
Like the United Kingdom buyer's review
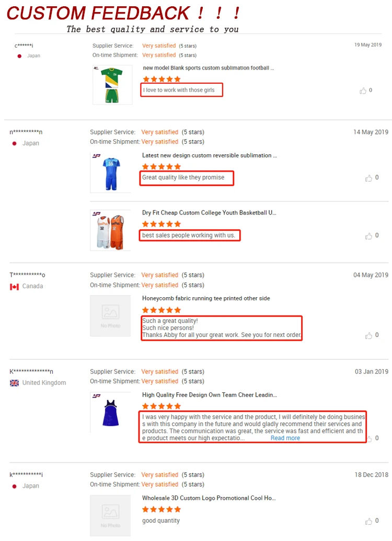tap(368, 438)
